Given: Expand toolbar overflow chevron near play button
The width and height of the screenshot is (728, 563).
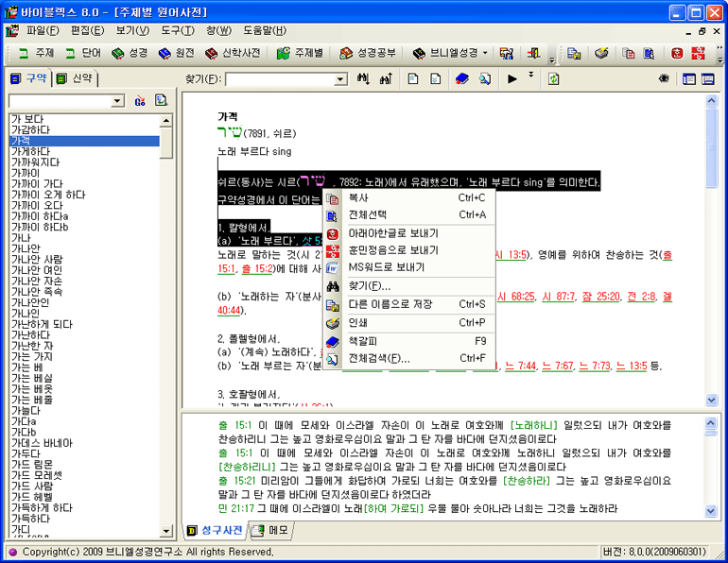Looking at the screenshot, I should 530,75.
